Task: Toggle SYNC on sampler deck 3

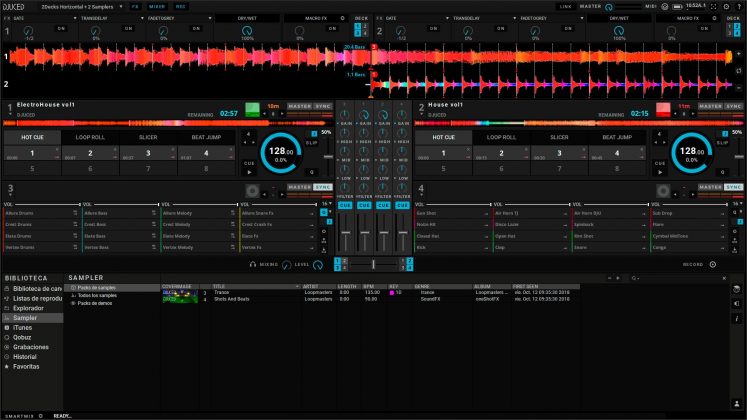Action: [323, 187]
